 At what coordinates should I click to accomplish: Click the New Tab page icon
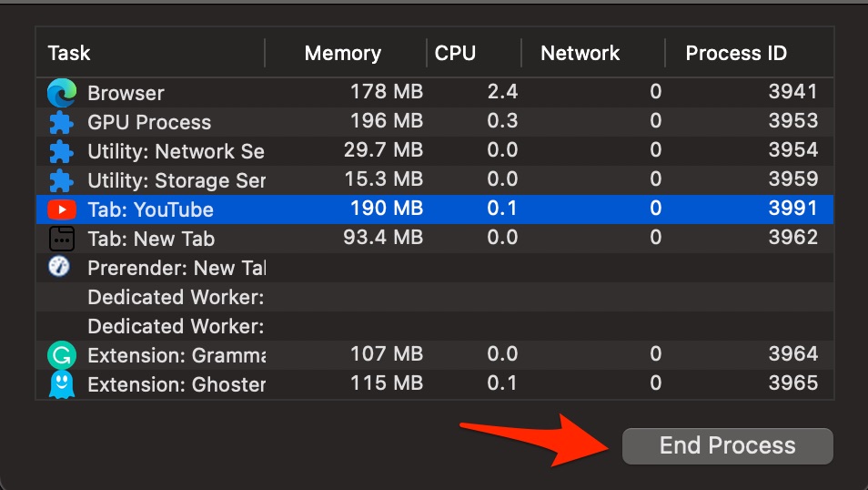click(62, 239)
